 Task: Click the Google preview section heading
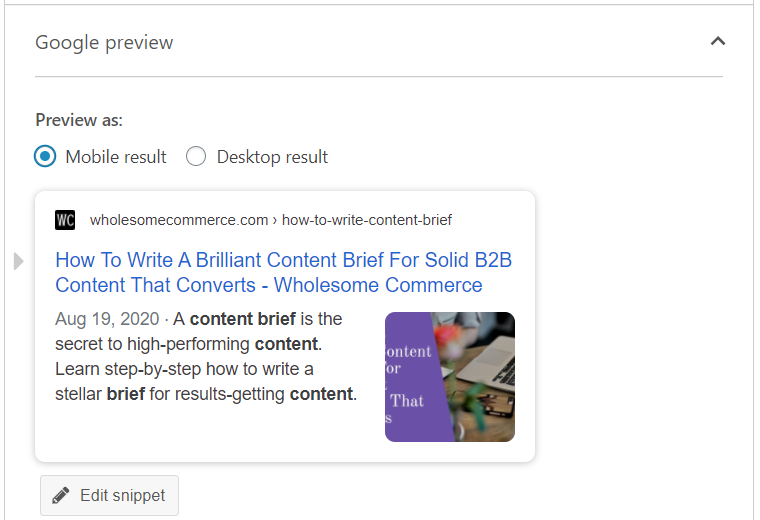click(104, 42)
